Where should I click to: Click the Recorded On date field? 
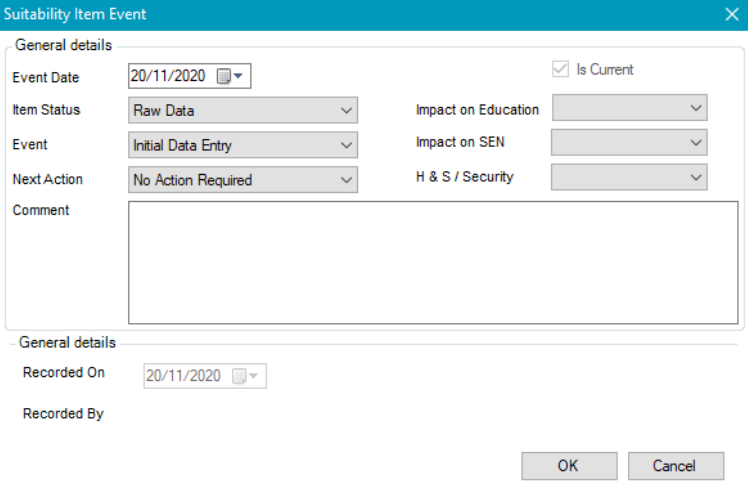[185, 376]
